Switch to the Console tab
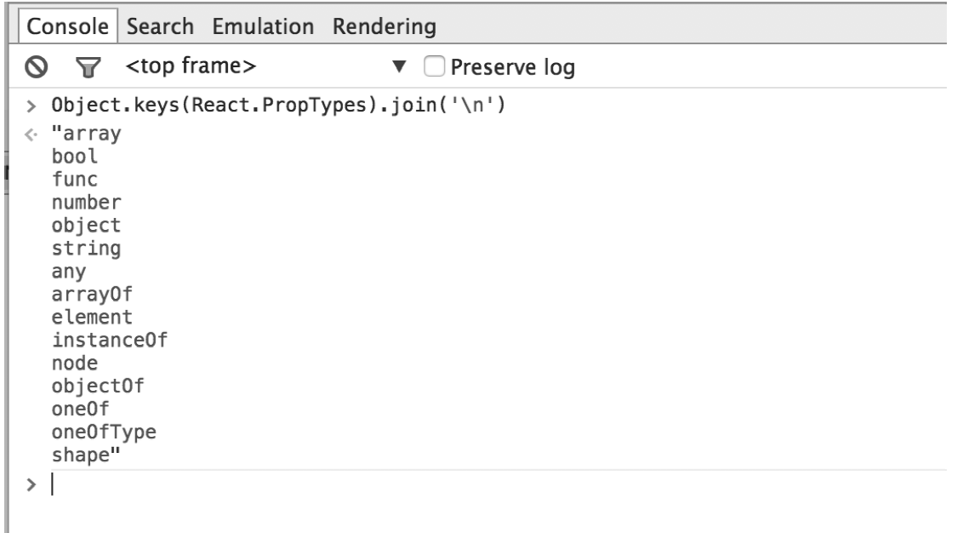 pos(67,26)
